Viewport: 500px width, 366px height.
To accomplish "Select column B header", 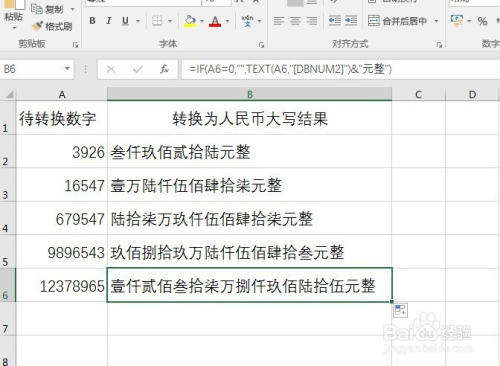I will point(250,95).
